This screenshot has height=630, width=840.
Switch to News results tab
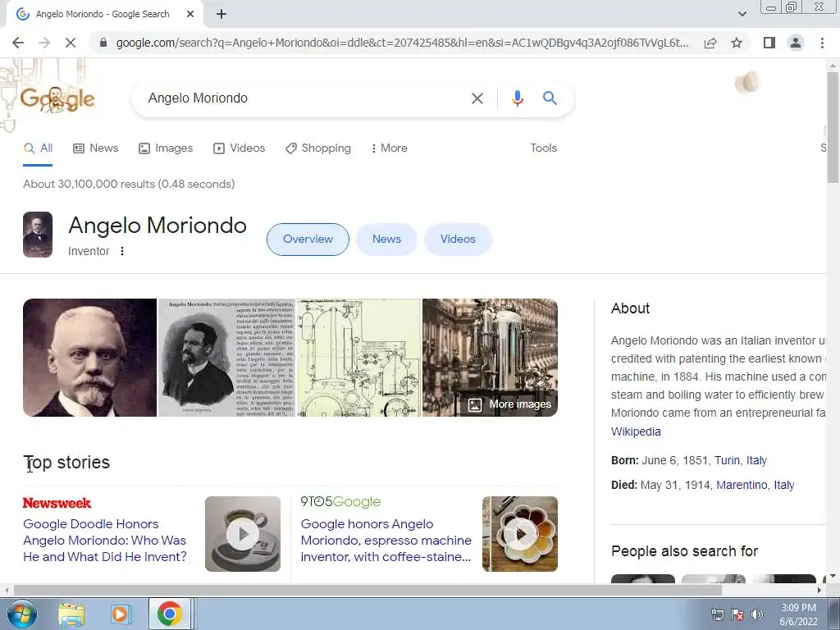pyautogui.click(x=96, y=148)
